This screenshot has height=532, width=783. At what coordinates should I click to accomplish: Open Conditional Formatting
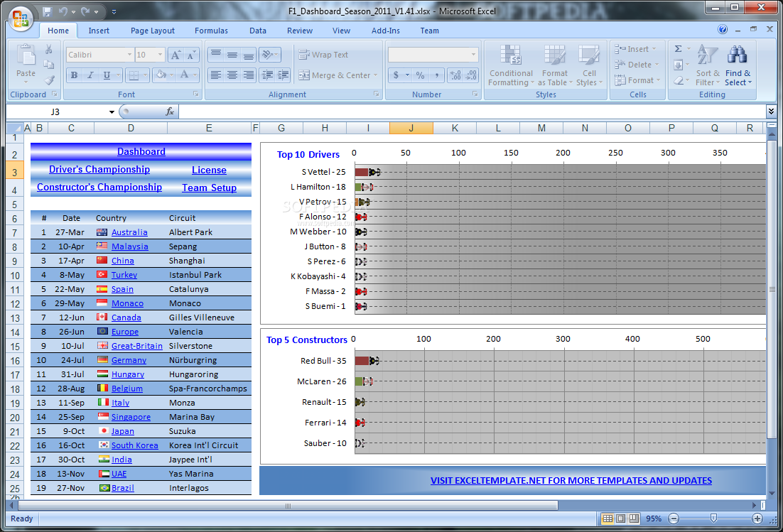[x=511, y=65]
